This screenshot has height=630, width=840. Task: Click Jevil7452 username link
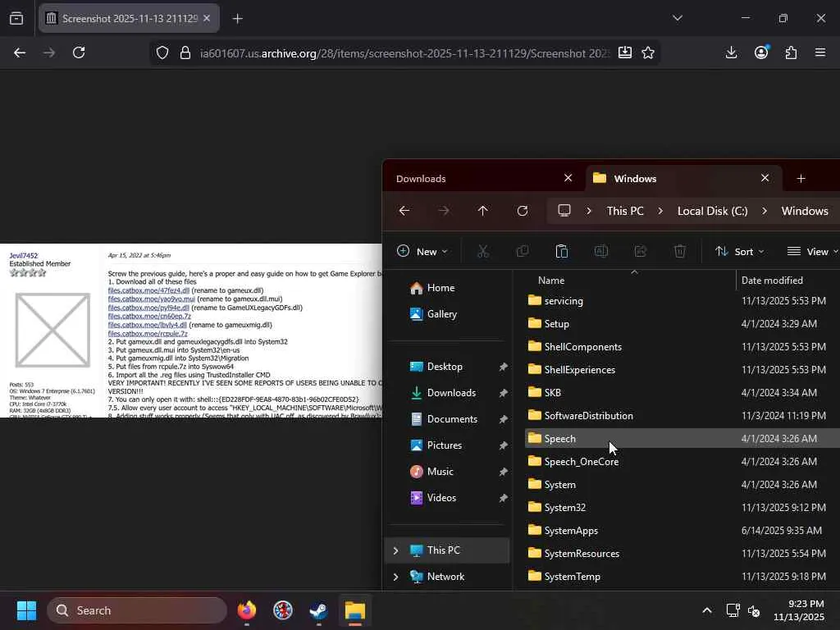24,256
